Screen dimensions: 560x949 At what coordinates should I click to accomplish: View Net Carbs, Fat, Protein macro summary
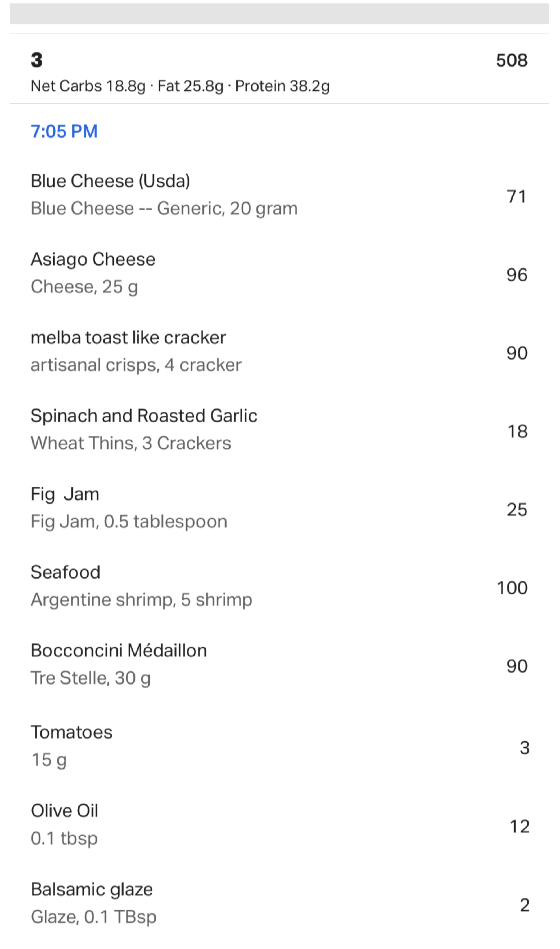180,86
